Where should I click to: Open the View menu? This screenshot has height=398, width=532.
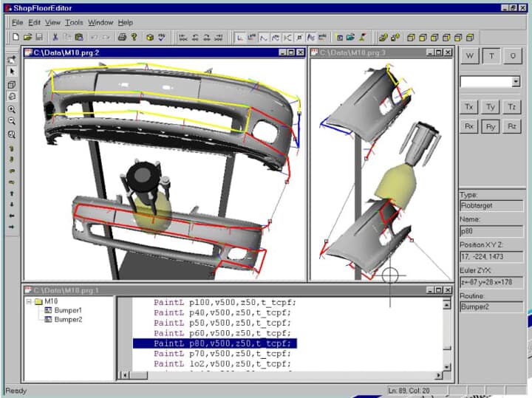[52, 22]
